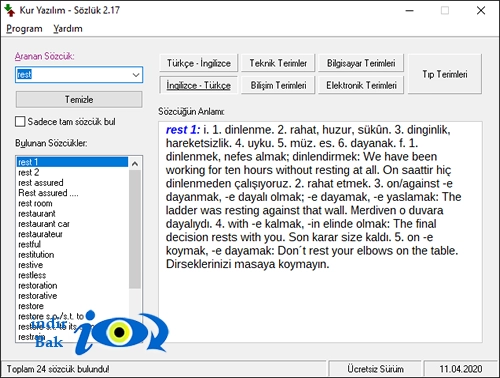The height and width of the screenshot is (378, 500).
Task: Click inside the Sözcüğün Anlamı definition text
Action: 320,232
